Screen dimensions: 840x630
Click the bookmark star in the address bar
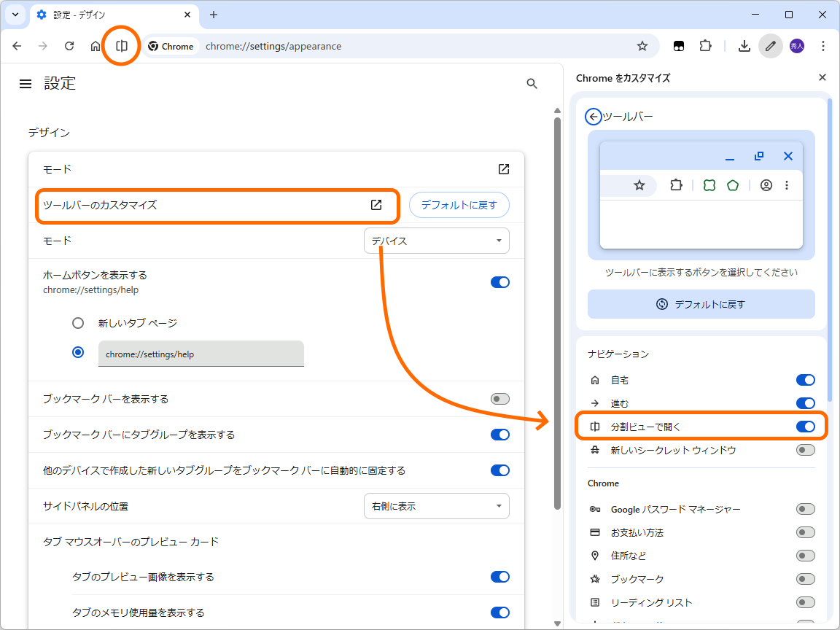(x=642, y=45)
